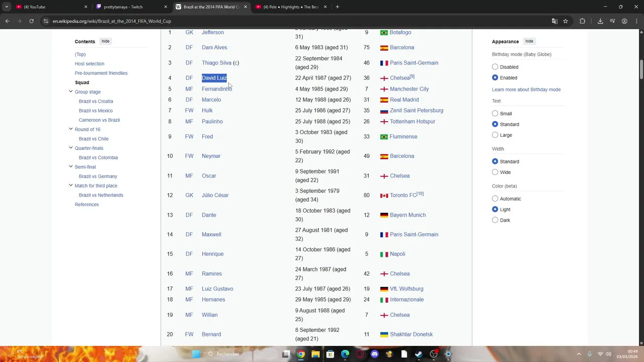Set page width to Standard
This screenshot has width=644, height=362.
click(x=495, y=161)
